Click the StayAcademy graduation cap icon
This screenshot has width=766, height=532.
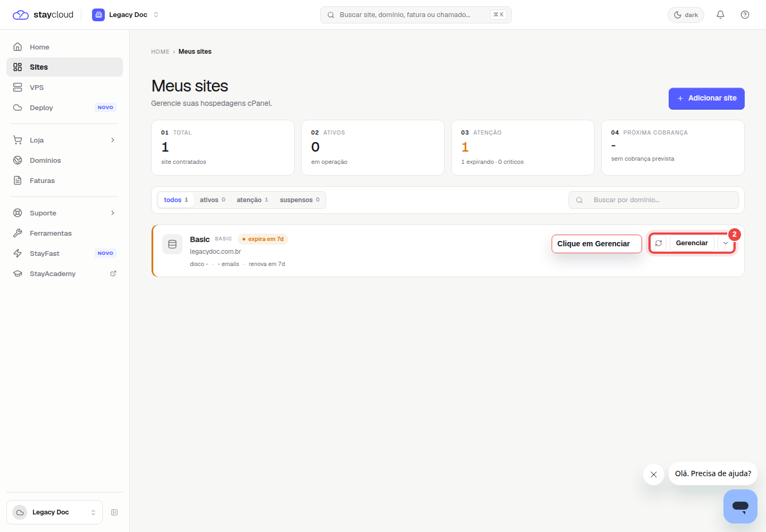point(18,273)
